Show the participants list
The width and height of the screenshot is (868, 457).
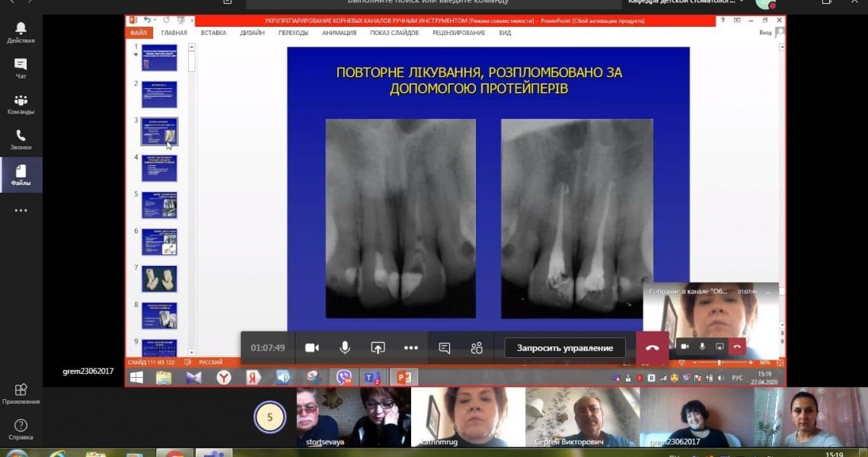coord(477,348)
